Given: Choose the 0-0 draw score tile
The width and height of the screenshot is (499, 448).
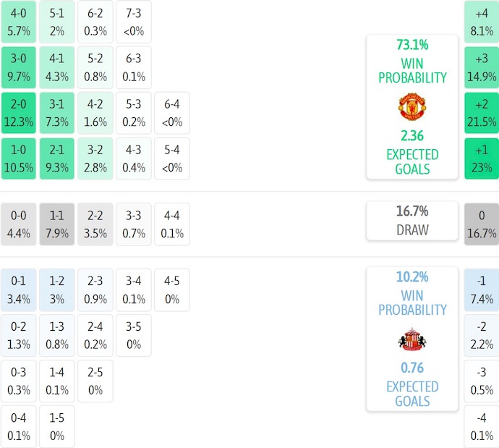Looking at the screenshot, I should click(18, 224).
